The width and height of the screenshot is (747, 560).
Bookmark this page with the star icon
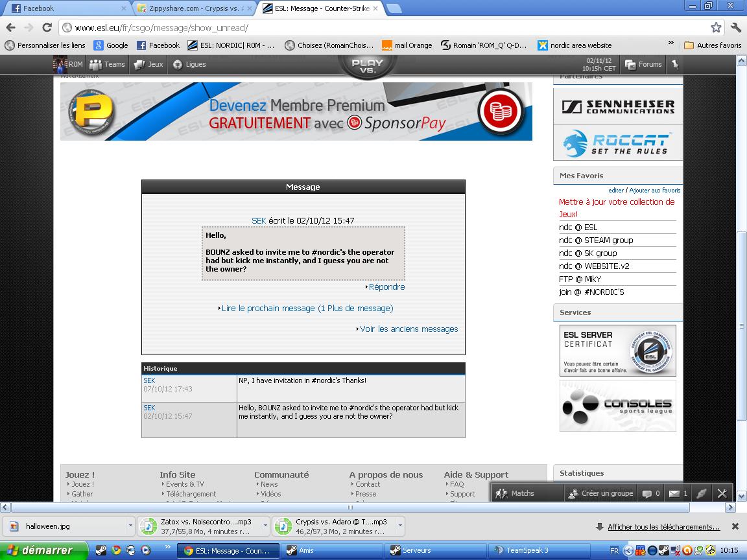click(716, 28)
